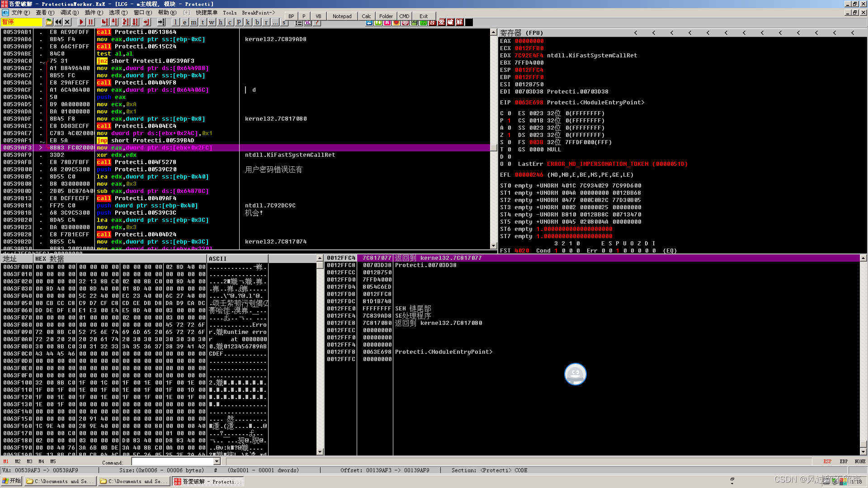Click the step into icon

tap(105, 22)
